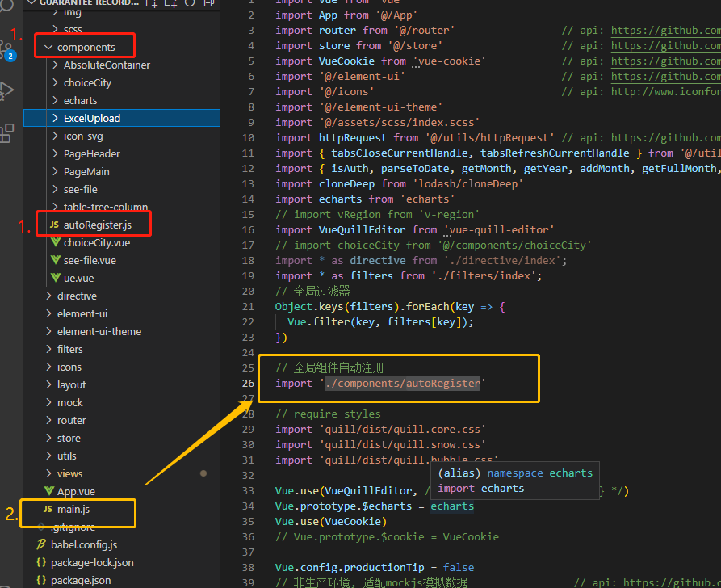Image resolution: width=721 pixels, height=588 pixels.
Task: Select the icons folder
Action: (69, 367)
